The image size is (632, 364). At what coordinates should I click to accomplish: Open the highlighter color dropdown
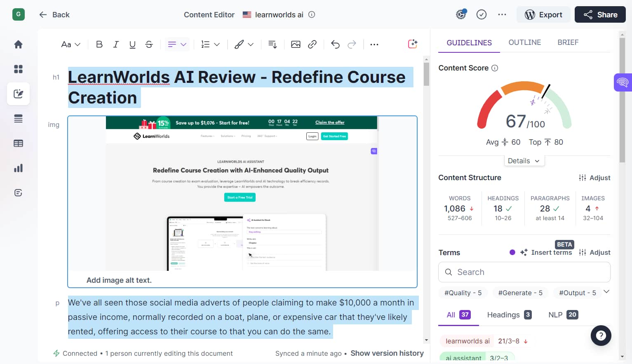[244, 45]
